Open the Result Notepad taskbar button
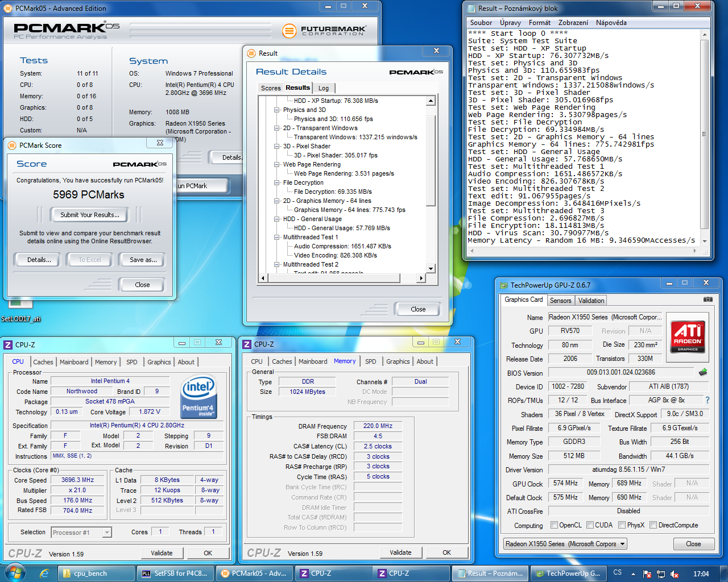Image resolution: width=728 pixels, height=582 pixels. point(490,573)
